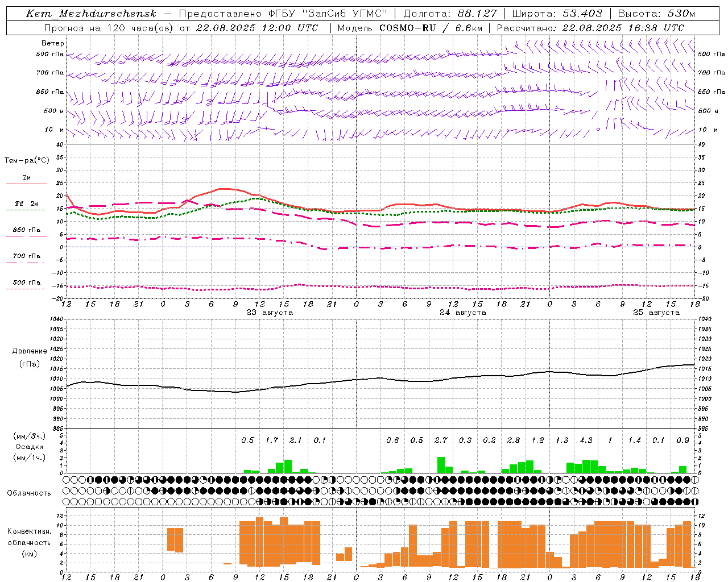Click the 700 гПа dash-dot legend line
Image resolution: width=728 pixels, height=582 pixels.
pos(25,263)
